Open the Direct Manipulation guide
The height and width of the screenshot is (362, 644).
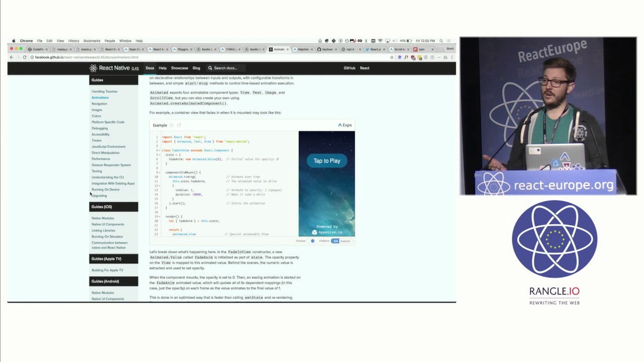tap(106, 153)
